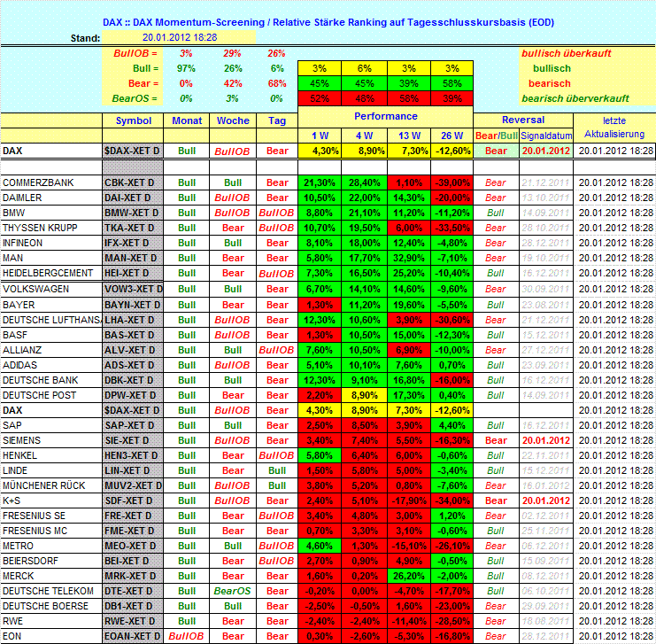
Task: Select the Performance header cell
Action: (386, 116)
